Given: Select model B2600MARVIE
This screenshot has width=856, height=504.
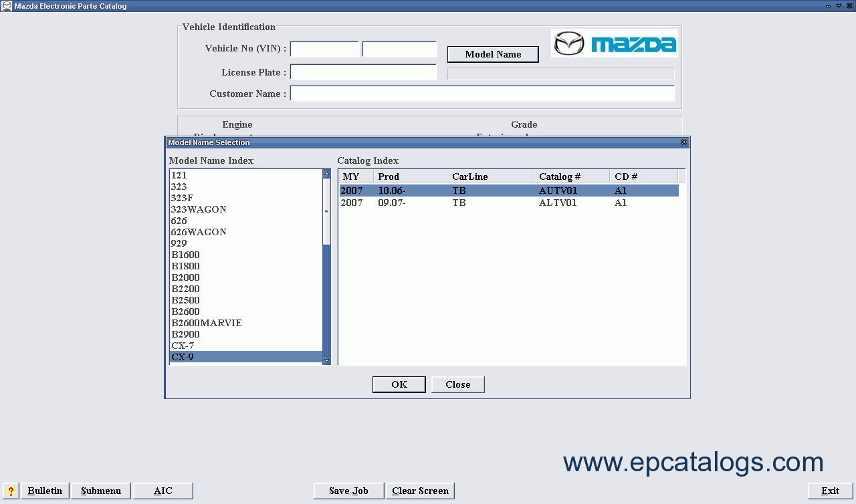Looking at the screenshot, I should [246, 323].
